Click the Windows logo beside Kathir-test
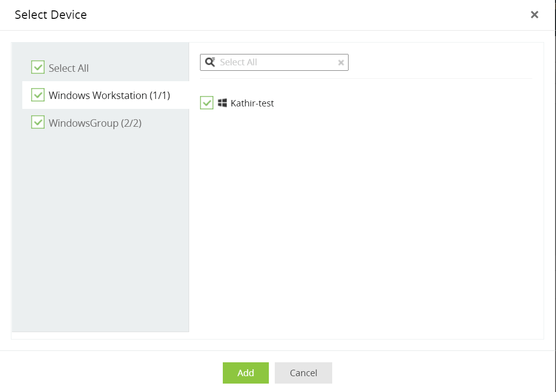Viewport: 556px width, 392px height. pyautogui.click(x=222, y=103)
